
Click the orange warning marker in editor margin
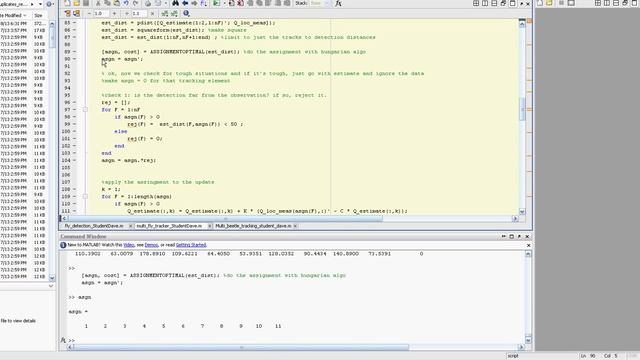point(529,20)
